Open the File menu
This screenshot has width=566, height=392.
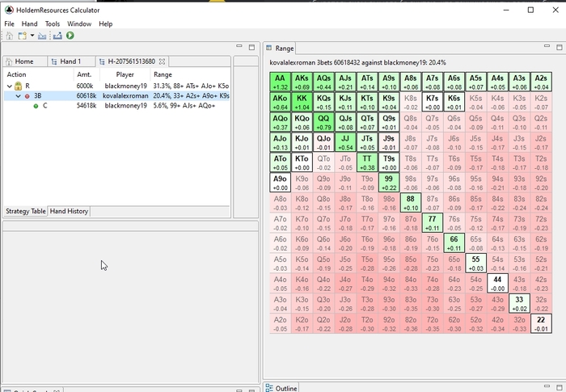[9, 23]
